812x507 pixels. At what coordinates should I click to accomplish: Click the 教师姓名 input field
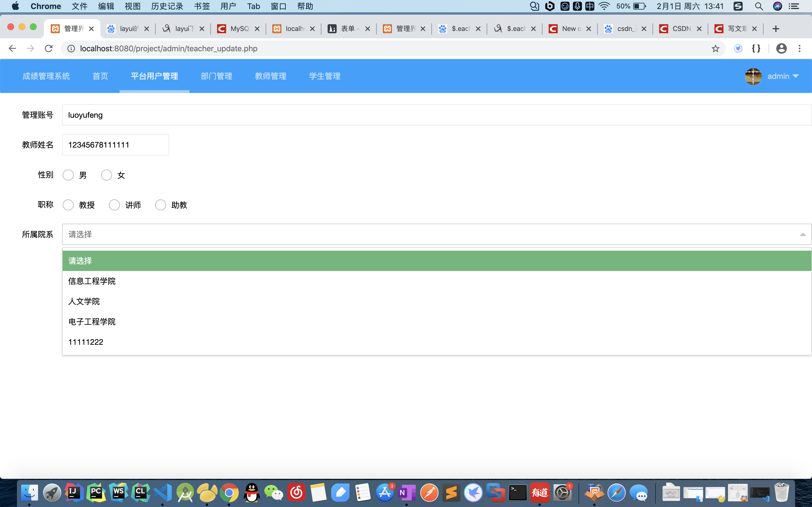tap(115, 145)
